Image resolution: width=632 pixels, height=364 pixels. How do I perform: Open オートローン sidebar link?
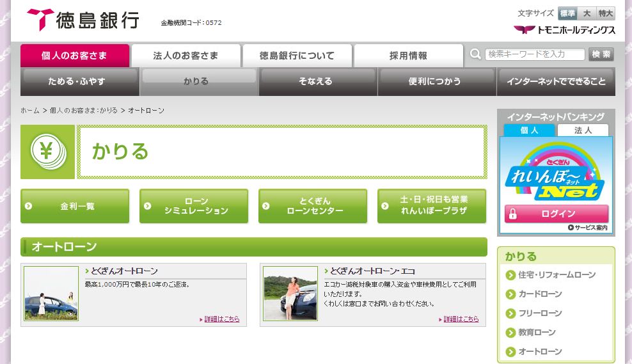(x=540, y=352)
